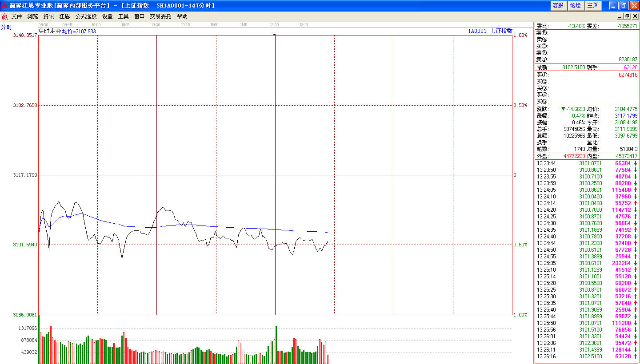Restore the inner chart window
Screen dimensions: 640x364
pyautogui.click(x=627, y=16)
